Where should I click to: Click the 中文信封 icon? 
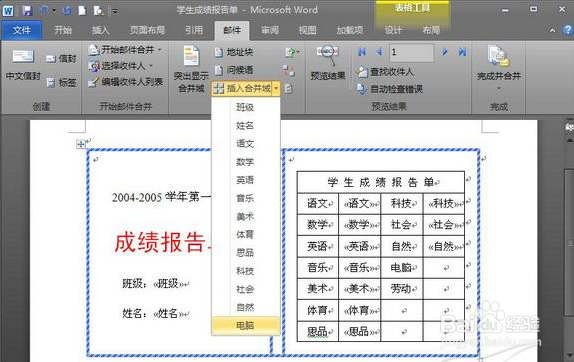tap(23, 64)
